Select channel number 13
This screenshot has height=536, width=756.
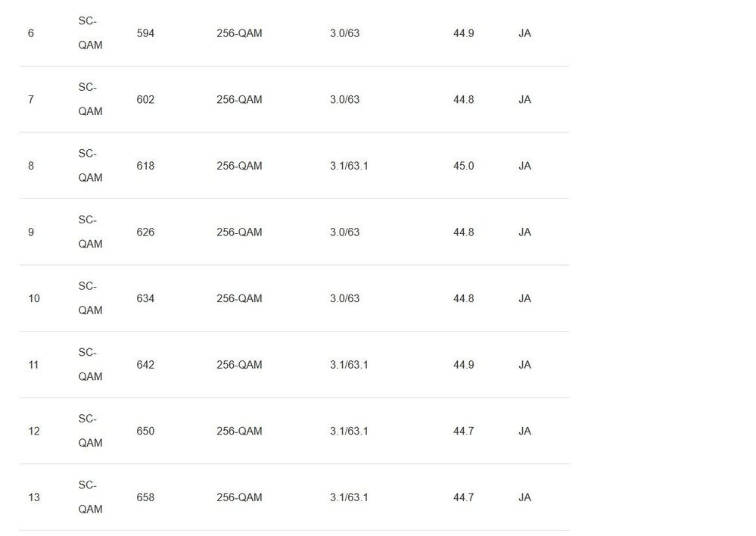34,497
